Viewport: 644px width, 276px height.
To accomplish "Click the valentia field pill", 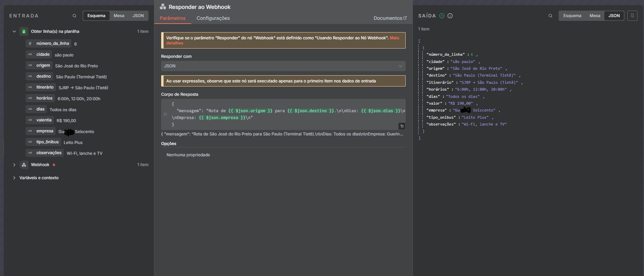I will [40, 120].
